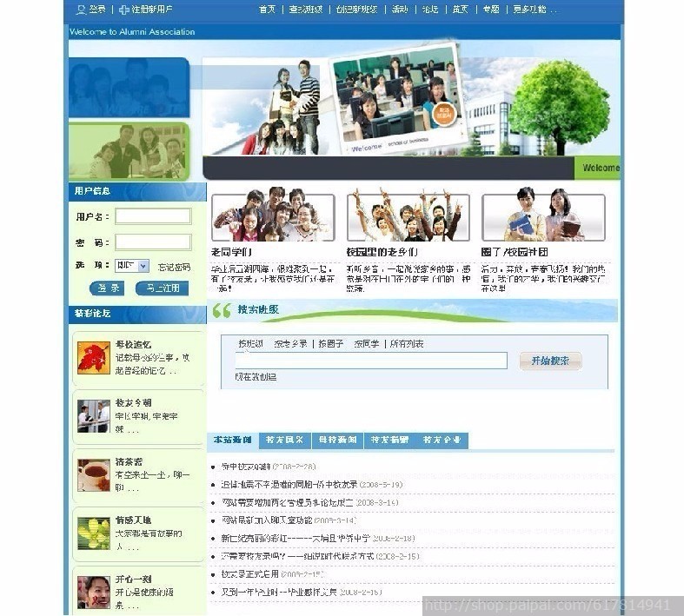Screen dimensions: 684x616
Task: Open the 活动 menu item
Action: click(x=400, y=10)
